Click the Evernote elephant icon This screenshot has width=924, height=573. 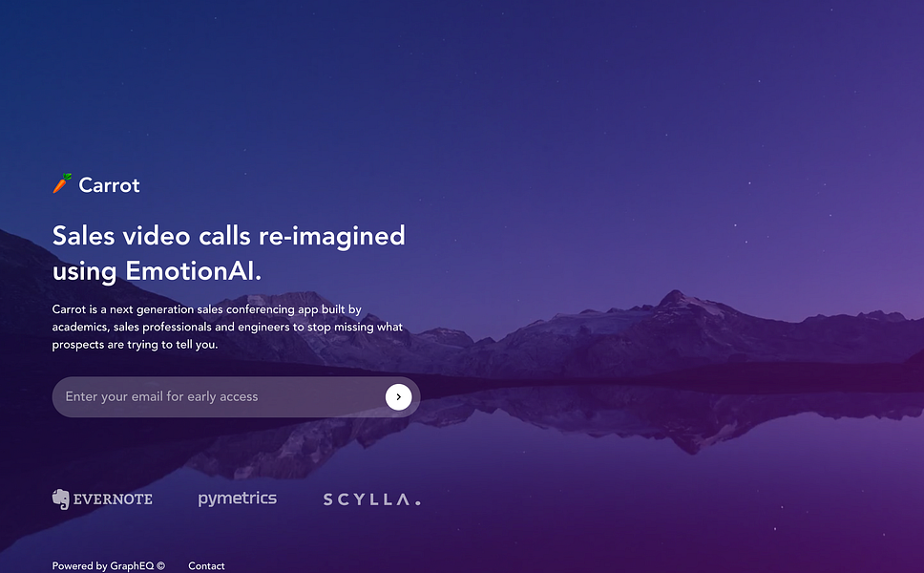click(x=61, y=499)
